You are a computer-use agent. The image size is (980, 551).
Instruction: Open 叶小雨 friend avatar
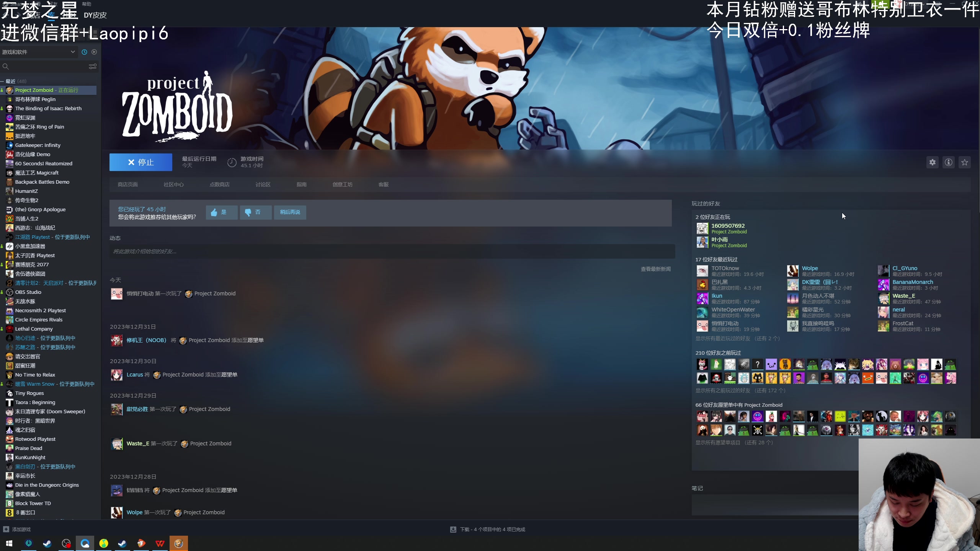tap(702, 242)
